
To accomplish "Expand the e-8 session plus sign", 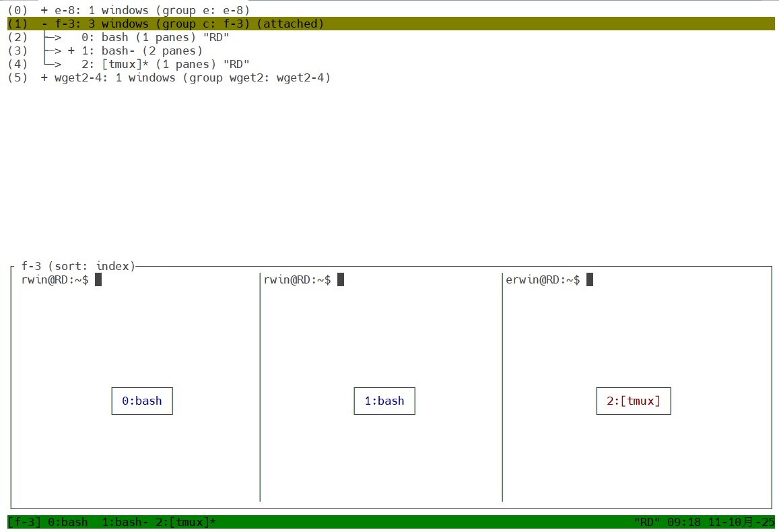I will (44, 11).
